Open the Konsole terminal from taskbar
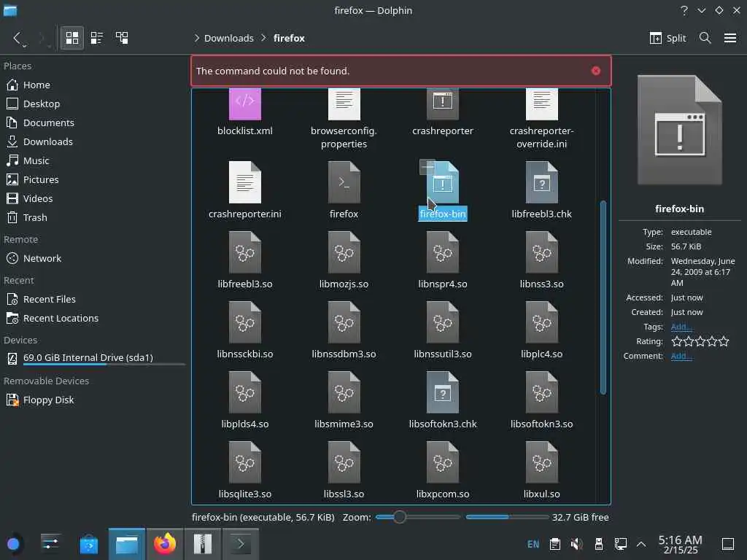The width and height of the screenshot is (747, 560). [x=241, y=544]
